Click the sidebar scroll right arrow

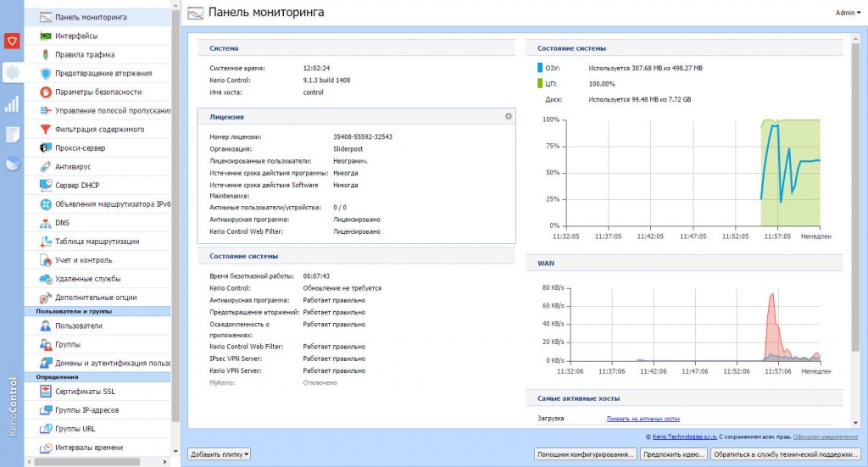165,461
